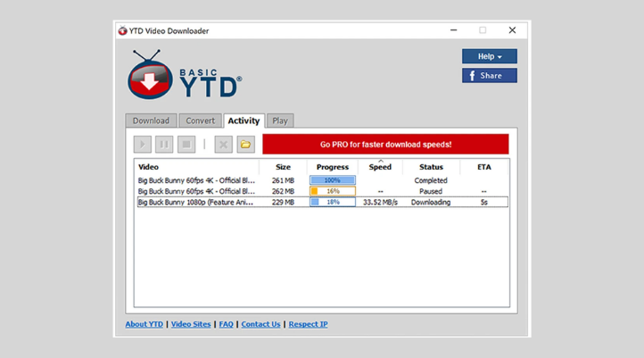
Task: Click the 100% progress bar
Action: tap(333, 180)
